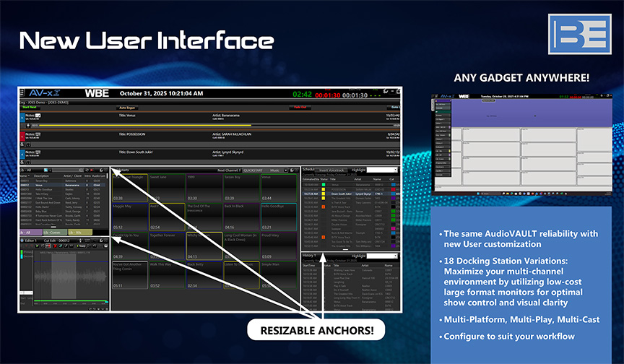Switch to the Lib - All tab

pos(30,233)
